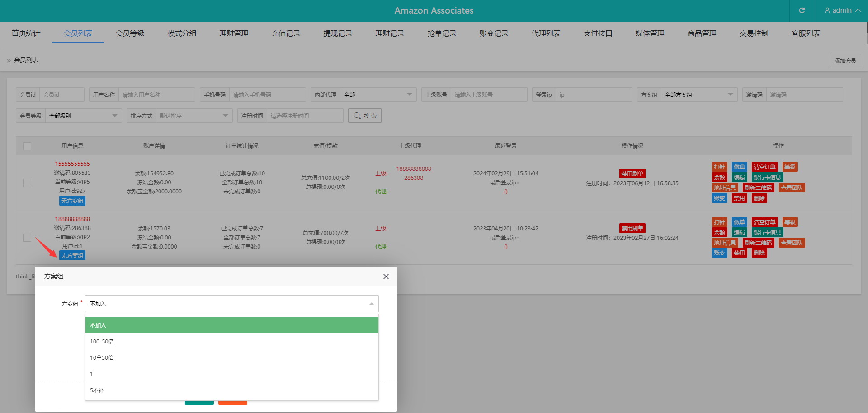Click 打针 button for user 15555555555
This screenshot has width=868, height=413.
coord(719,167)
